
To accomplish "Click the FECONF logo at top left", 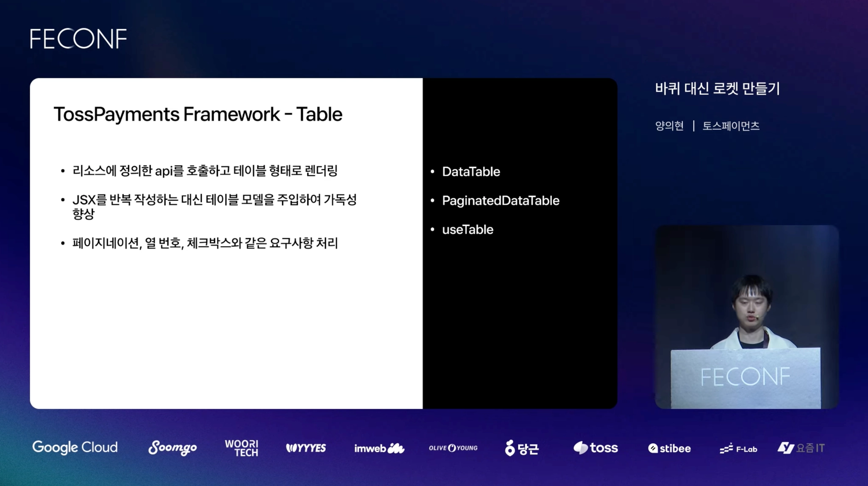I will [78, 39].
